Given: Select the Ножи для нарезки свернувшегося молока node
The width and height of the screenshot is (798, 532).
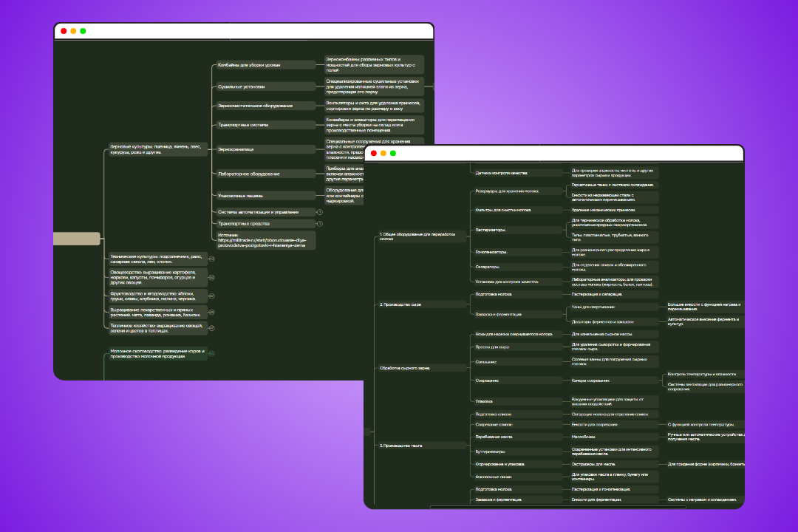Looking at the screenshot, I should pyautogui.click(x=517, y=334).
